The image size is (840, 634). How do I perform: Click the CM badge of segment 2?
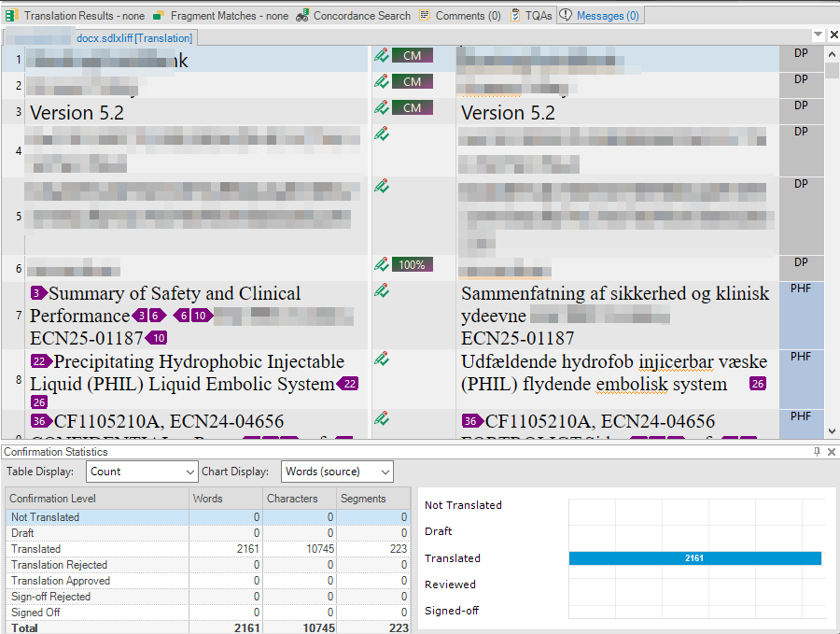point(412,81)
